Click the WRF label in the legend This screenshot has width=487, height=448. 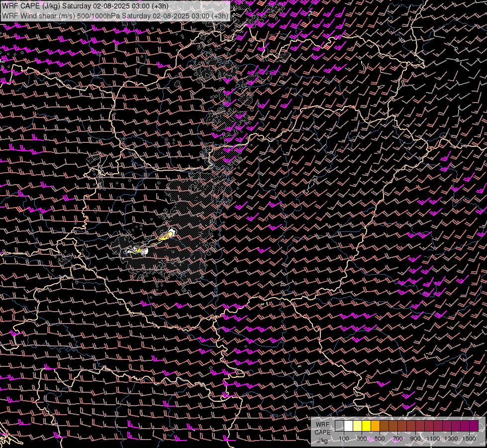322,425
